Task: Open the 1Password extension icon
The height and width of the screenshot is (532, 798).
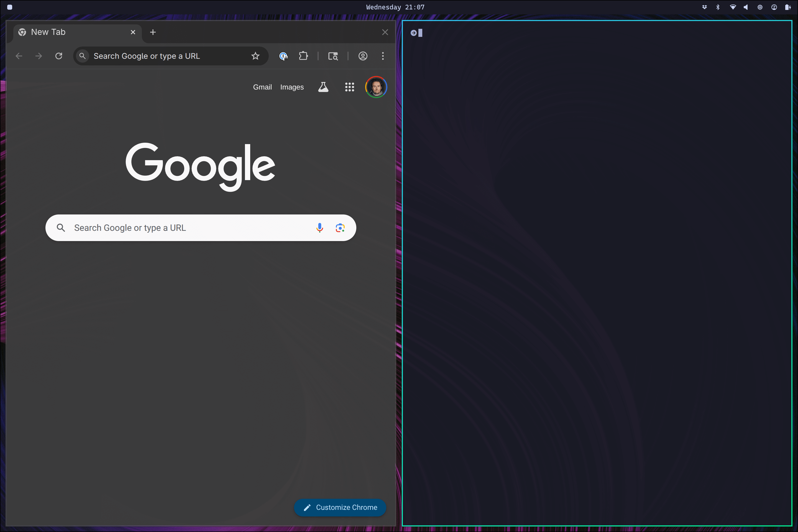Action: 283,56
